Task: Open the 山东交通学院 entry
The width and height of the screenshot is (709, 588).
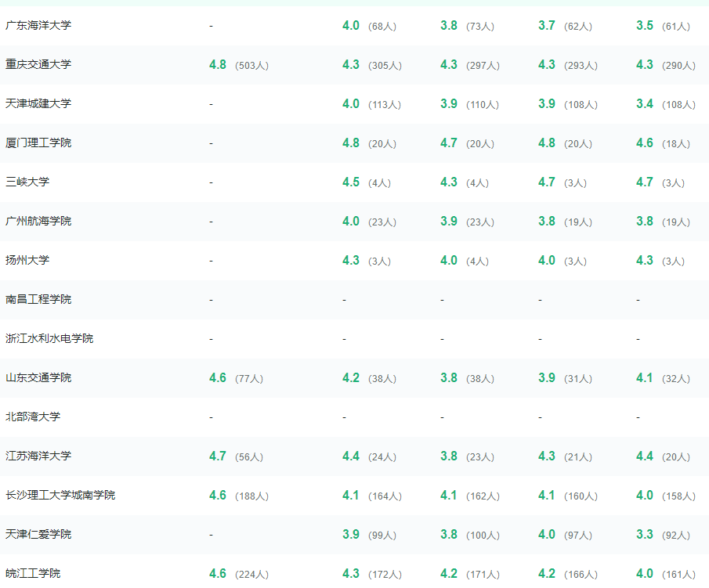Action: 38,378
